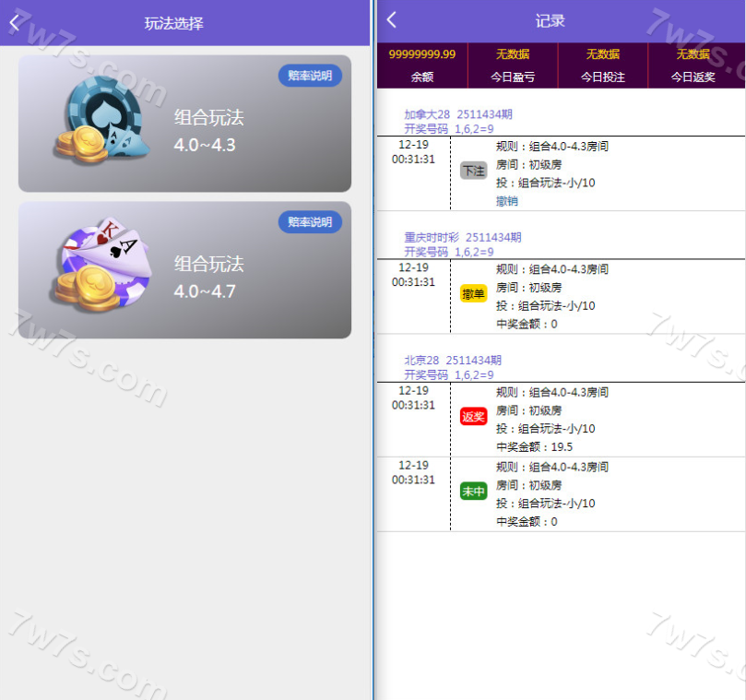Click the gray 下注 status badge
Image resolution: width=746 pixels, height=700 pixels.
pos(473,171)
